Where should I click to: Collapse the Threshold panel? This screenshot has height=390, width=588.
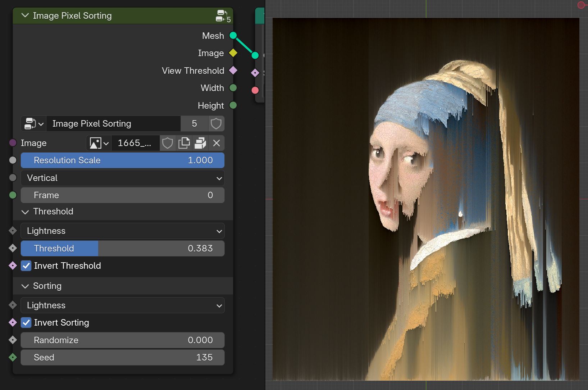pyautogui.click(x=25, y=212)
